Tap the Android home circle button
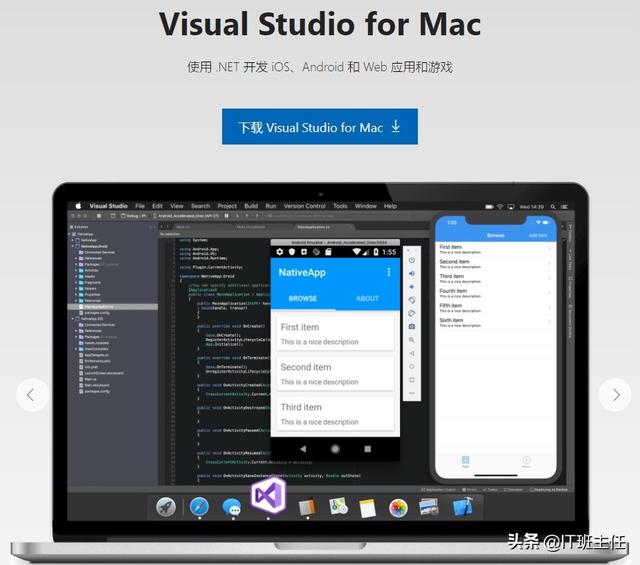 pyautogui.click(x=335, y=449)
